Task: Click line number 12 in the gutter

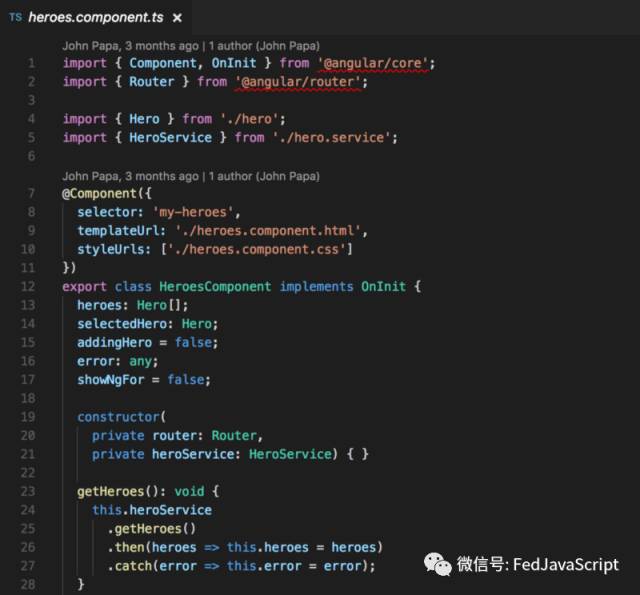Action: [28, 286]
